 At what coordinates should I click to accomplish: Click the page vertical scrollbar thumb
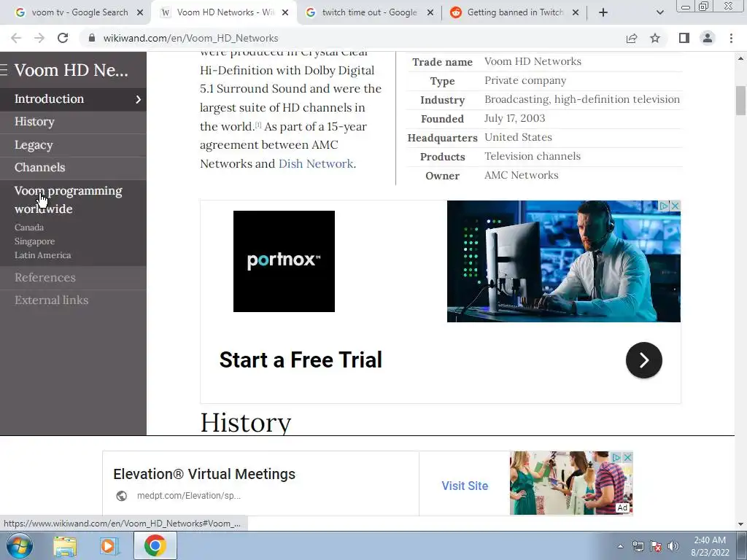click(741, 100)
